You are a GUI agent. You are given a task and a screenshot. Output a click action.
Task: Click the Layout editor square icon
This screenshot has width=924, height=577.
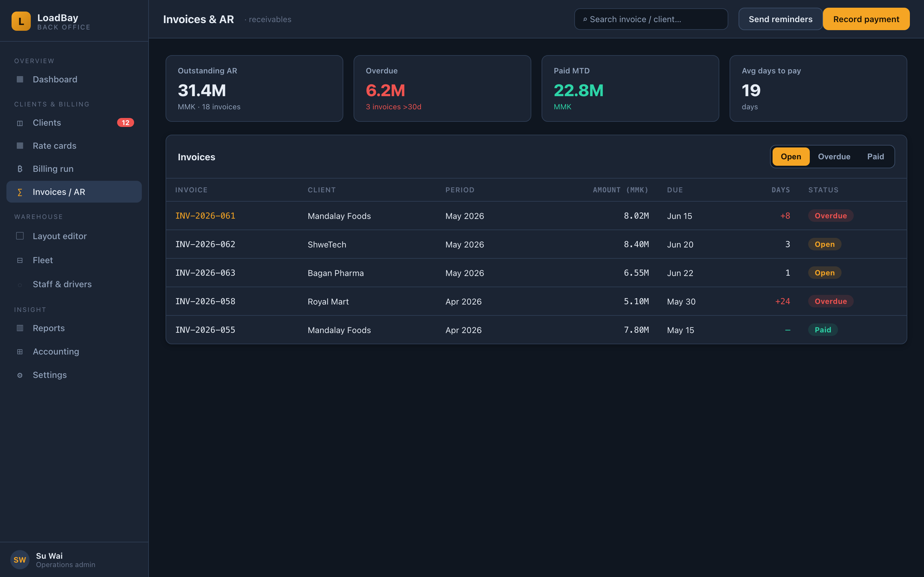(20, 236)
